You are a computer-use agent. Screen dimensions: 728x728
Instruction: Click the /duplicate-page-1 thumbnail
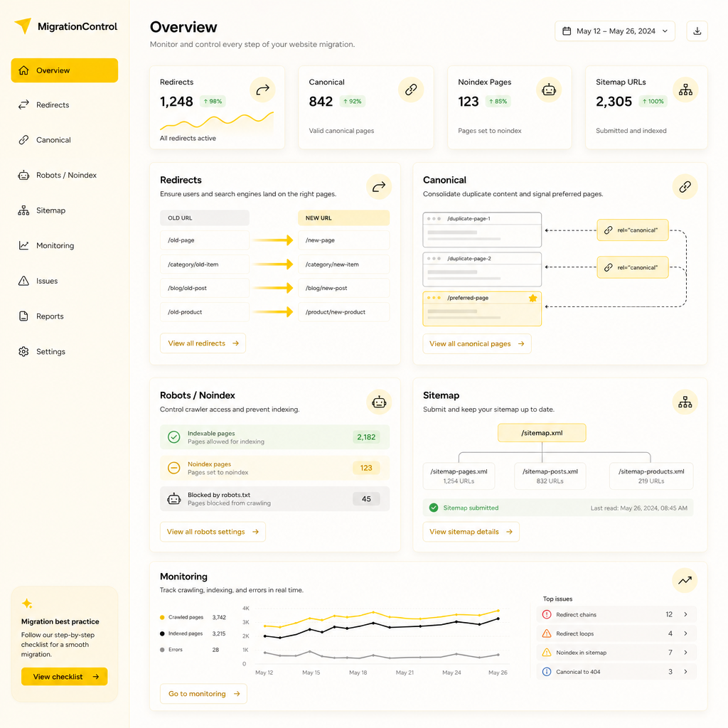tap(482, 230)
